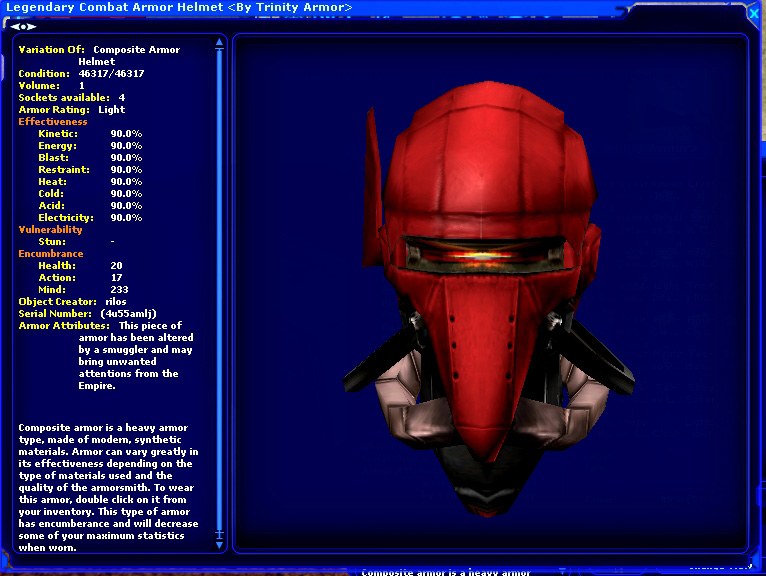Click the 'Armor Attributes:' label
This screenshot has width=766, height=576.
pyautogui.click(x=64, y=325)
